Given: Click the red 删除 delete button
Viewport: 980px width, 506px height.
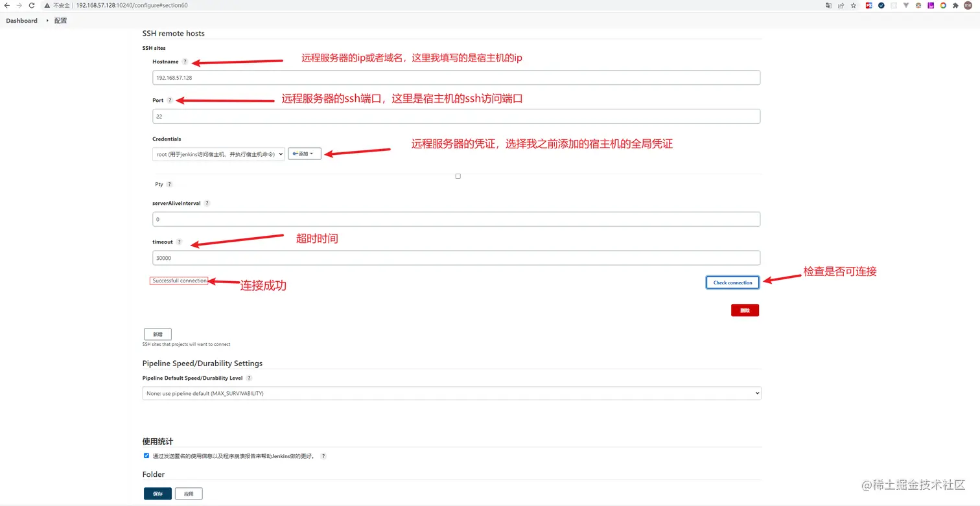Looking at the screenshot, I should 745,310.
